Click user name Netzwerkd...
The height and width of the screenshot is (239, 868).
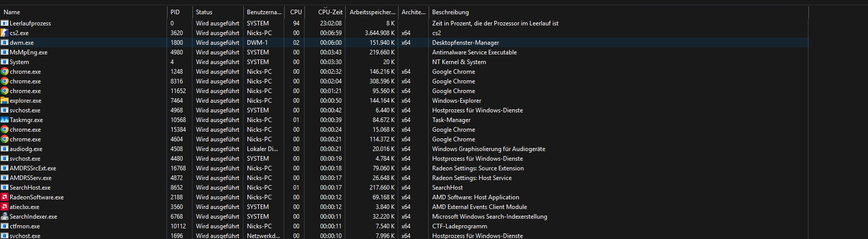(x=263, y=236)
